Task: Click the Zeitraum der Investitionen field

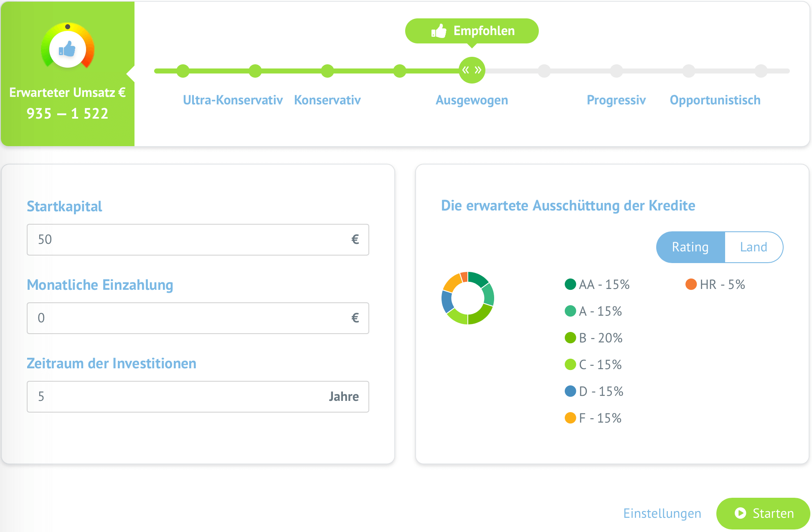Action: (x=198, y=397)
